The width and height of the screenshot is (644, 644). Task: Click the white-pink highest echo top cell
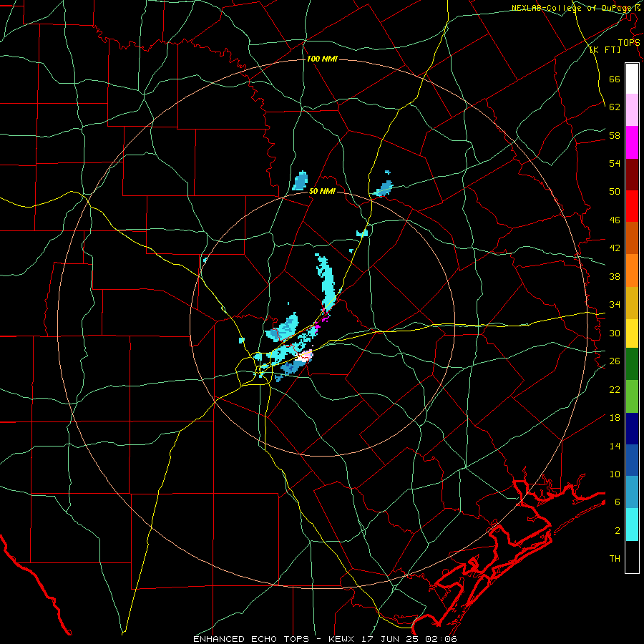click(304, 356)
